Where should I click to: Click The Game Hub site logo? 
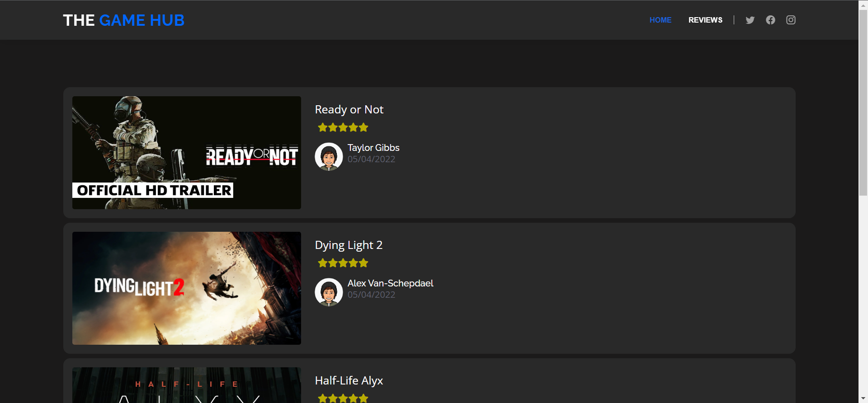123,20
